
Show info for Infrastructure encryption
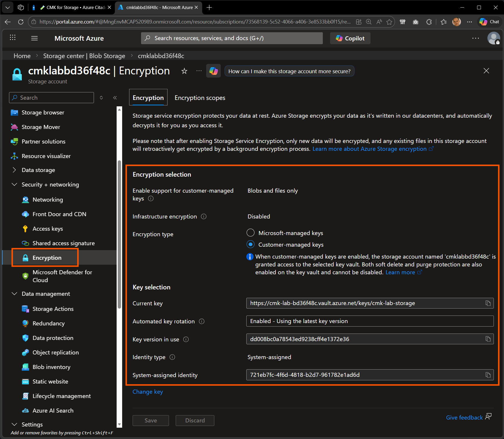click(204, 216)
